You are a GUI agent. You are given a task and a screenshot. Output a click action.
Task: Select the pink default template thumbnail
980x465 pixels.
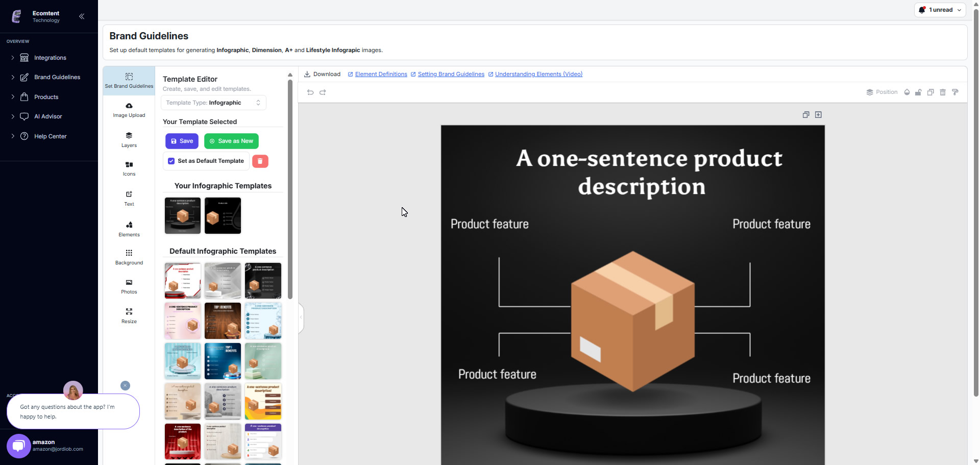tap(183, 321)
